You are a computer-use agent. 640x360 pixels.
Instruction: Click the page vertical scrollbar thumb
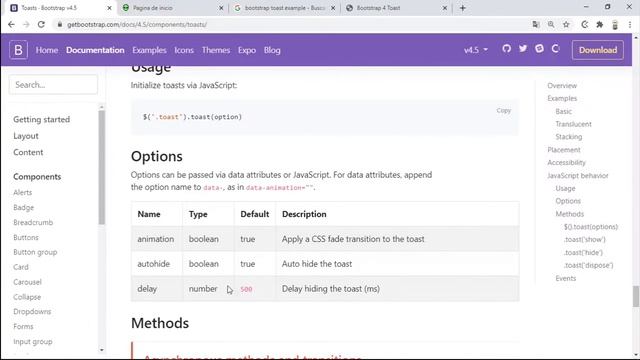pos(636,296)
